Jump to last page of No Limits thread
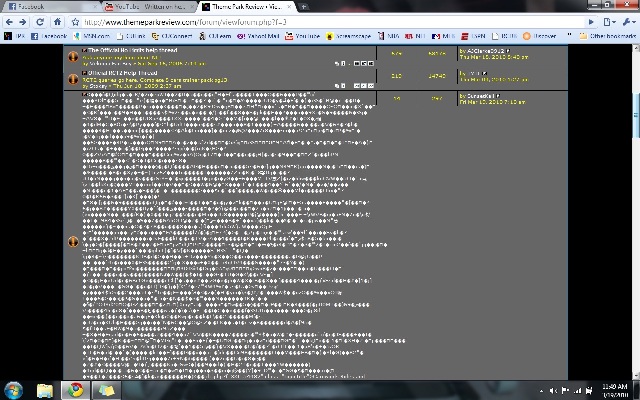 pos(371,63)
